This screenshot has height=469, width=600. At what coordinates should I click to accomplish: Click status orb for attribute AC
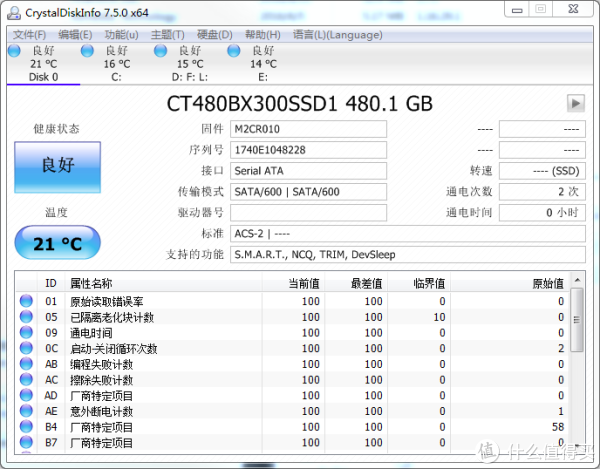(x=26, y=379)
